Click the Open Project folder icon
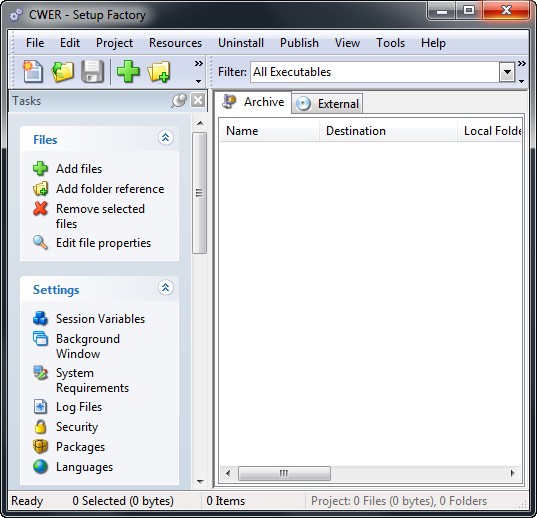The height and width of the screenshot is (518, 537). pyautogui.click(x=62, y=72)
